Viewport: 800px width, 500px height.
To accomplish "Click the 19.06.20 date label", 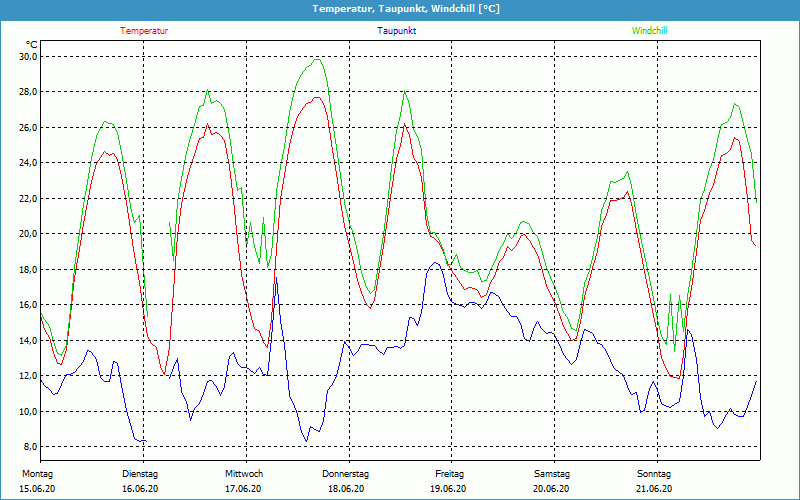I will pyautogui.click(x=448, y=489).
